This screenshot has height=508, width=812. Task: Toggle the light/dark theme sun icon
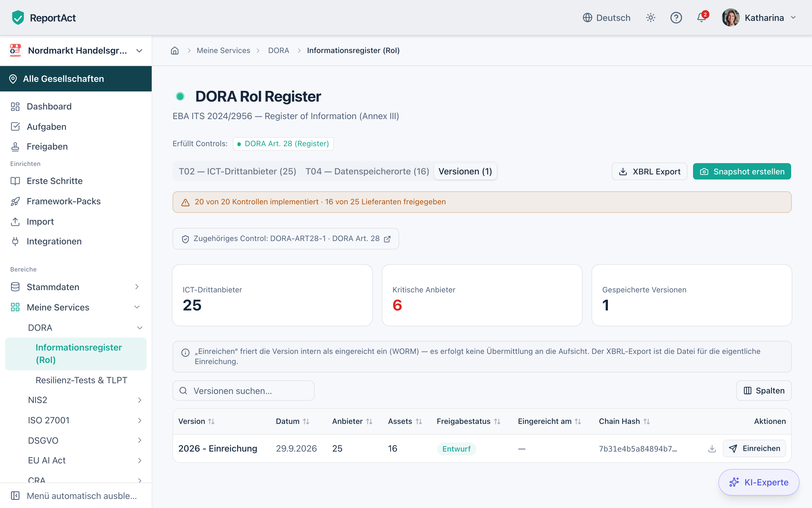[x=651, y=17]
